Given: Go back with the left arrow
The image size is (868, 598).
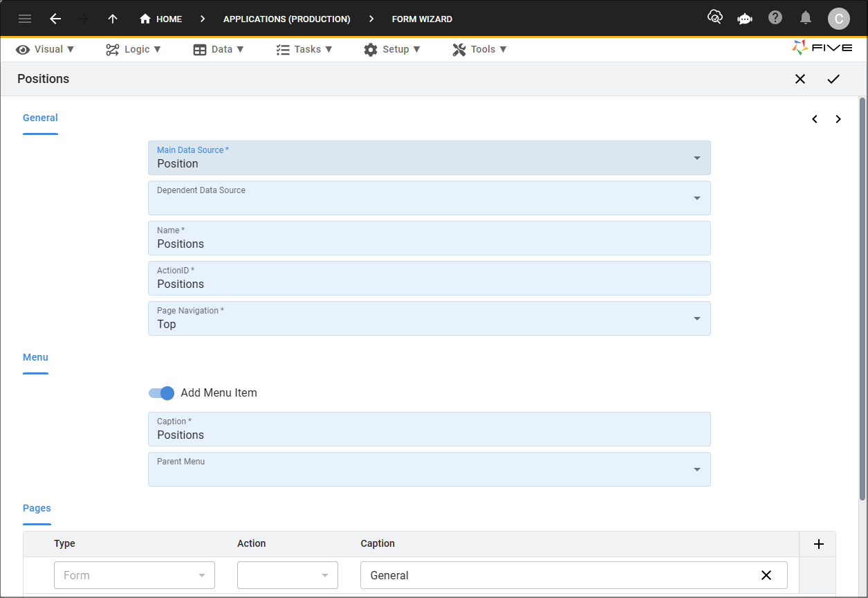Looking at the screenshot, I should [x=55, y=19].
